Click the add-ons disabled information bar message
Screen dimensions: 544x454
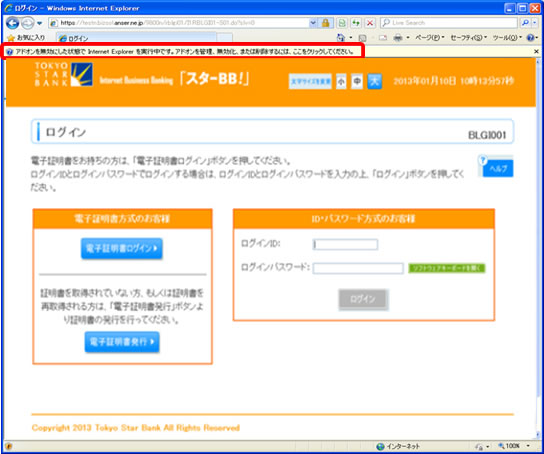tap(185, 52)
